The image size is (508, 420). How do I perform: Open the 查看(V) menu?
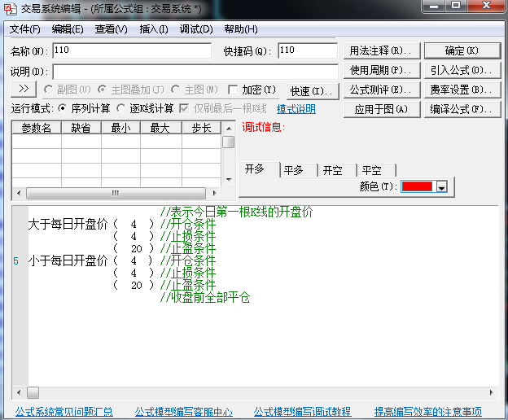pyautogui.click(x=111, y=29)
